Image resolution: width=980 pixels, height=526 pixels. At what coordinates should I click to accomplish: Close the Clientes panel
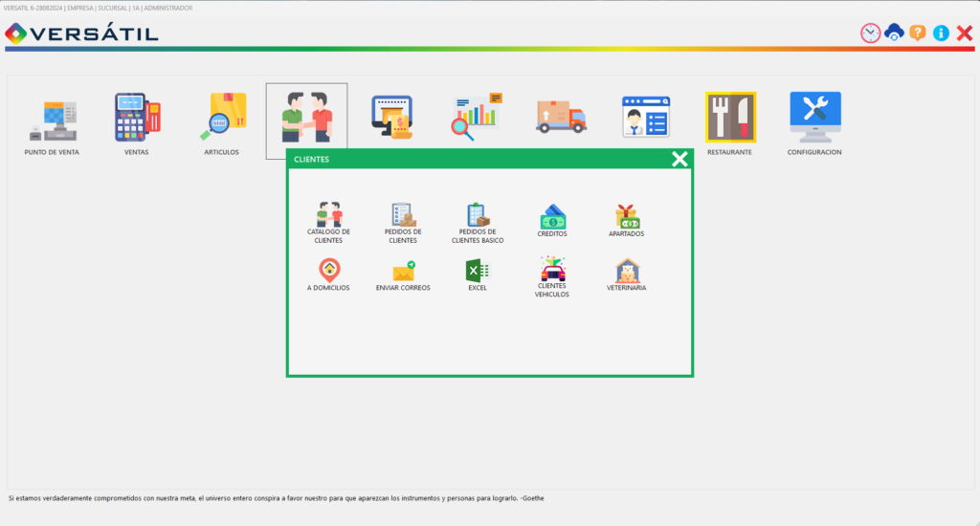[679, 160]
